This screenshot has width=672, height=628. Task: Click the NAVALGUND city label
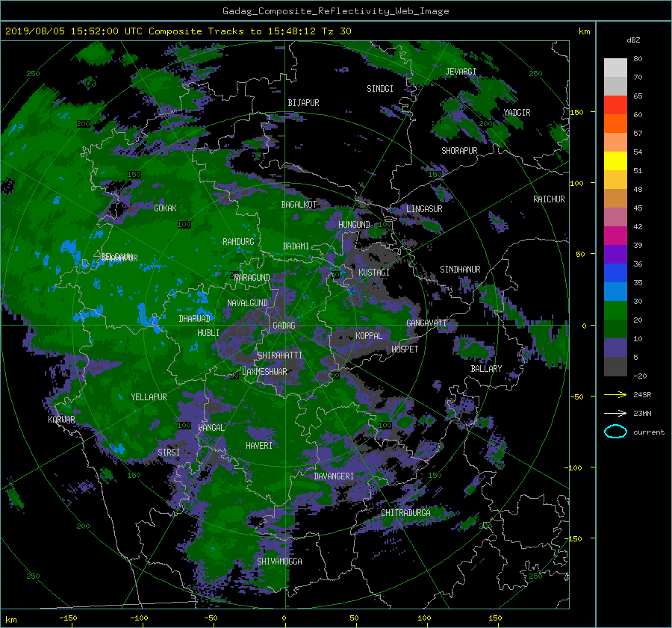pyautogui.click(x=247, y=303)
